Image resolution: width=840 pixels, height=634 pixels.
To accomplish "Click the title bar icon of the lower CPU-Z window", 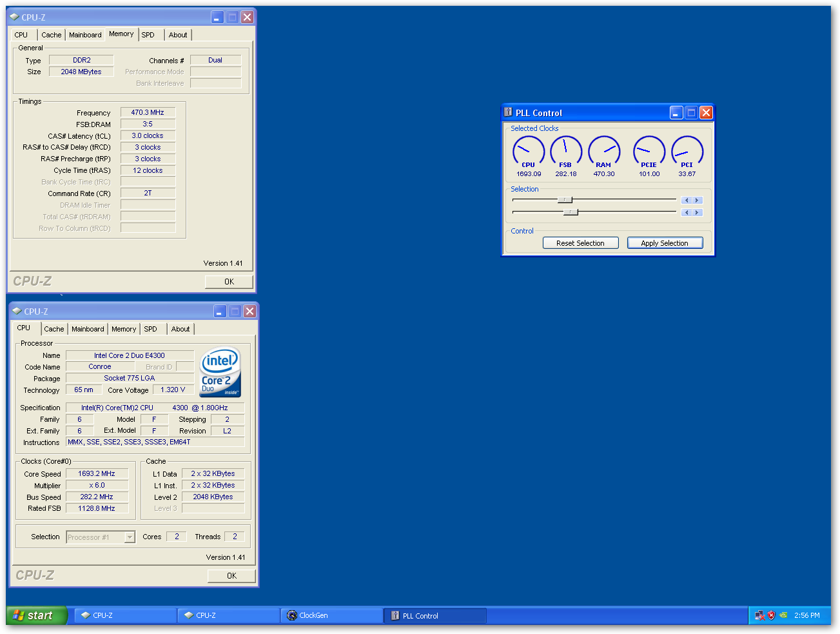I will [17, 311].
